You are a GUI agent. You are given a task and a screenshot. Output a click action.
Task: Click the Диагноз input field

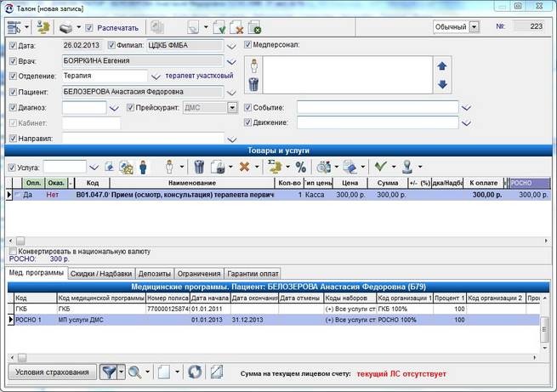tap(84, 108)
